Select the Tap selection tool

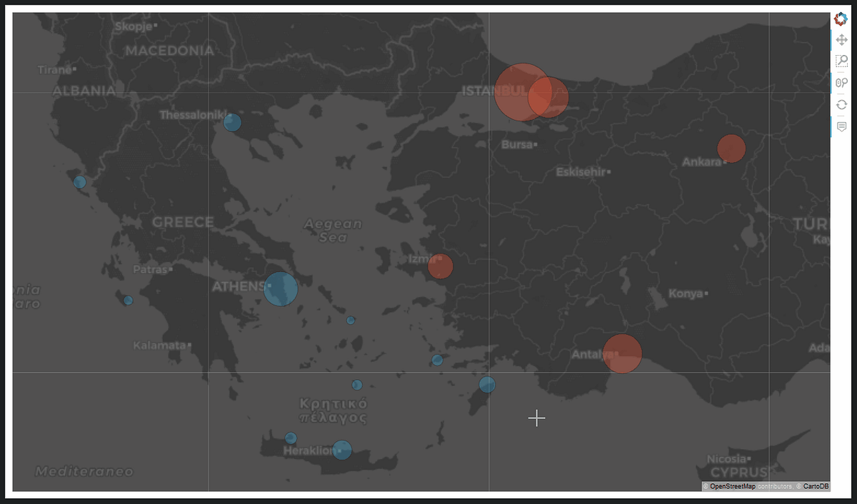[x=841, y=82]
